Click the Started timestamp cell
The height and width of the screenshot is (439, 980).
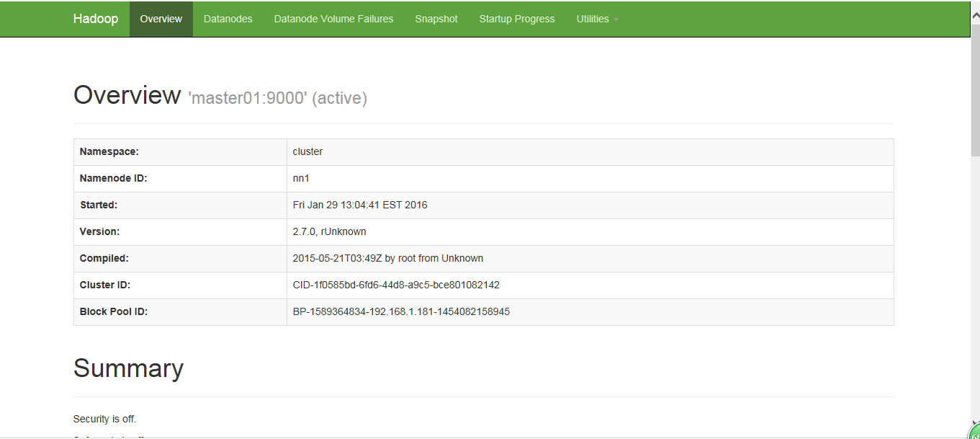coord(360,205)
